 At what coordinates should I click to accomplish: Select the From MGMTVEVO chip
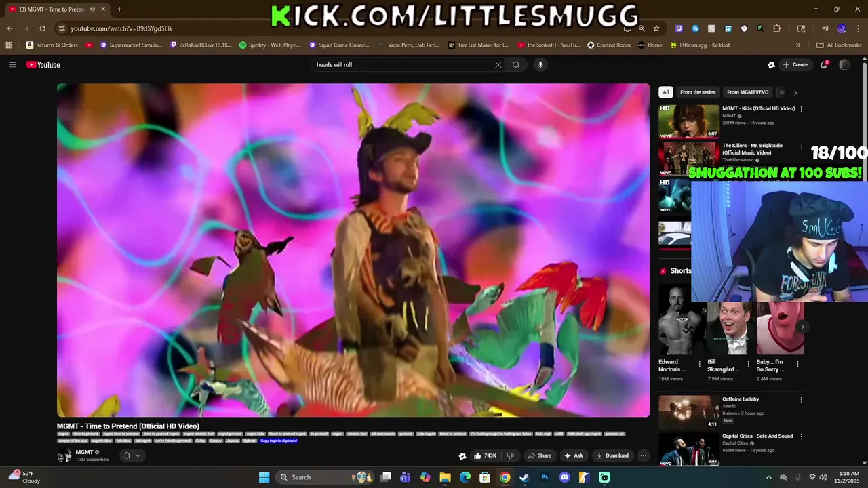[x=748, y=92]
